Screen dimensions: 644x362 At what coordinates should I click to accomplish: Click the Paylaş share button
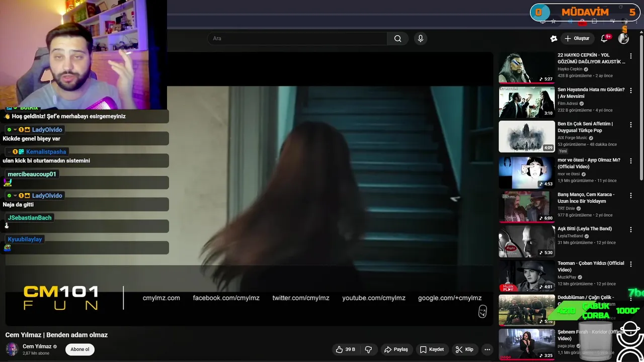[x=396, y=349]
